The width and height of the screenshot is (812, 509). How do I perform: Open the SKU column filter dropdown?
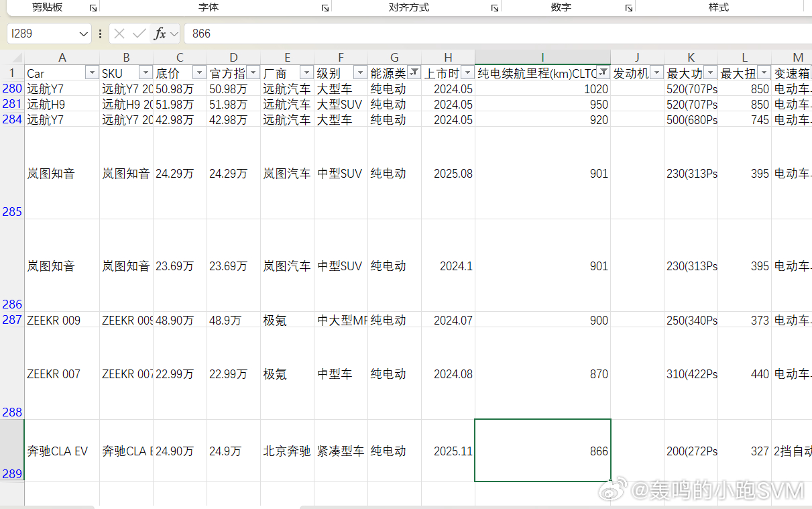(146, 72)
